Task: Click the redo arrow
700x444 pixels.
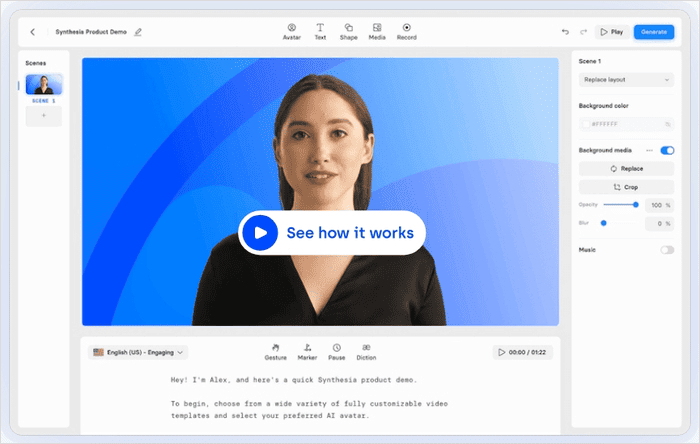Action: coord(582,32)
